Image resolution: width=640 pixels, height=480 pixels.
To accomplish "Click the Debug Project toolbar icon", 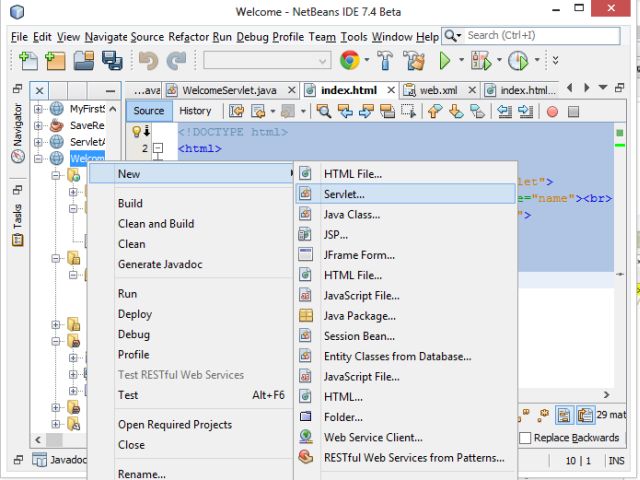I will pyautogui.click(x=481, y=61).
